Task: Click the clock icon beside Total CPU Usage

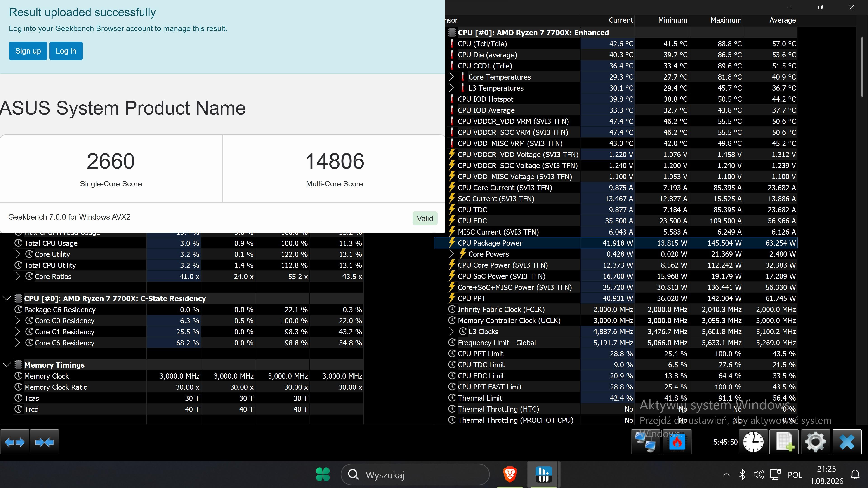Action: pos(18,243)
